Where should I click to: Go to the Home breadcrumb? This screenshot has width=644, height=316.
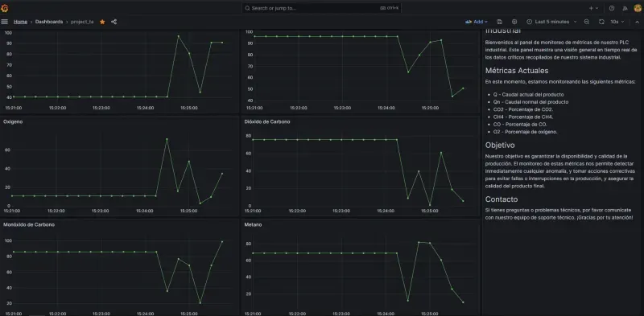click(x=21, y=22)
